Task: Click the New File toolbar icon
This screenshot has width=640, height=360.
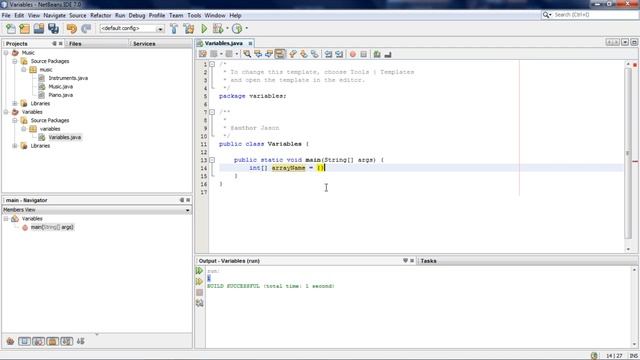Action: click(11, 29)
